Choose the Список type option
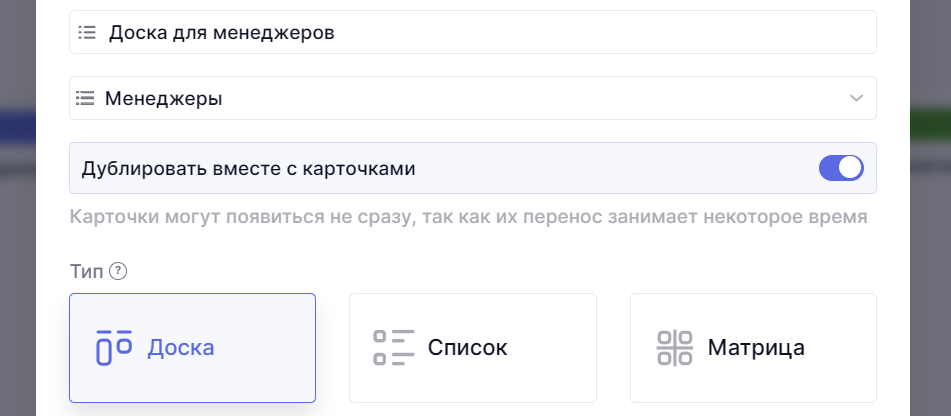The height and width of the screenshot is (416, 951). click(472, 347)
